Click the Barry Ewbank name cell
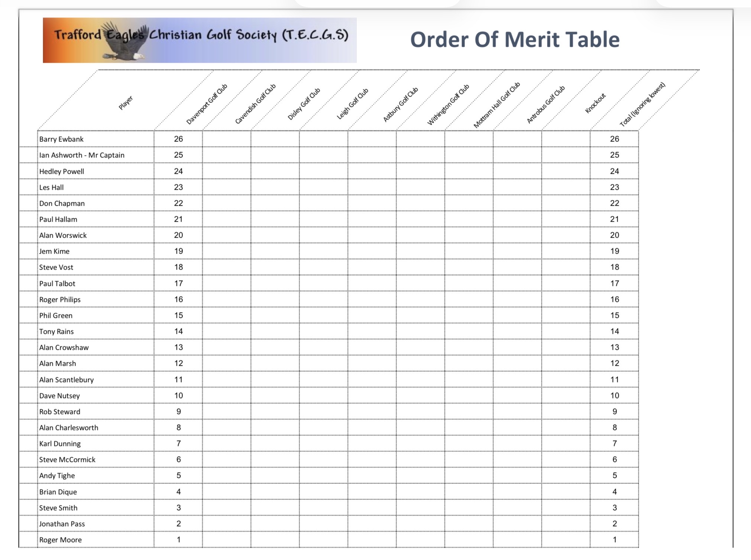The height and width of the screenshot is (560, 751). click(x=61, y=139)
